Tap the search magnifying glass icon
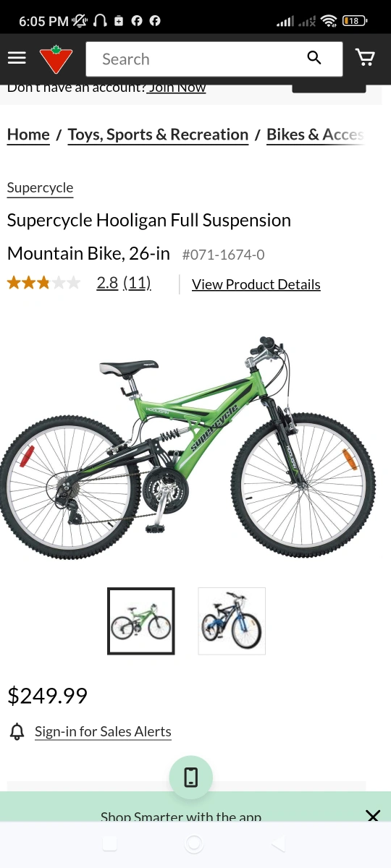391x868 pixels. 314,58
